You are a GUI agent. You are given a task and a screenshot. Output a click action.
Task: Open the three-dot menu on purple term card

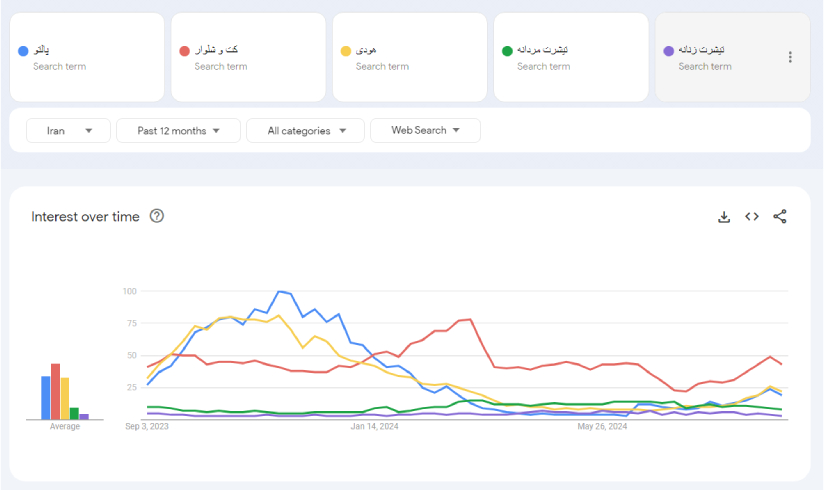point(790,57)
